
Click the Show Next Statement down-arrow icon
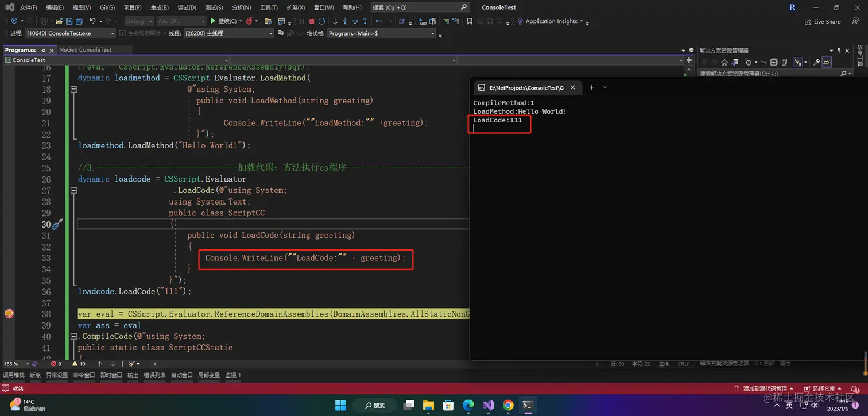coord(335,21)
